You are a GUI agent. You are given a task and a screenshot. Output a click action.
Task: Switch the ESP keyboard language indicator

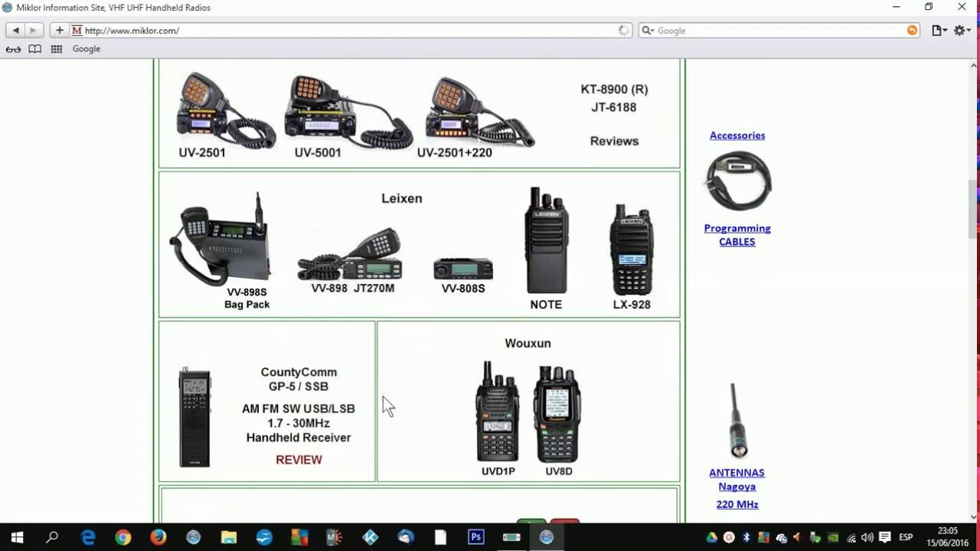point(906,537)
